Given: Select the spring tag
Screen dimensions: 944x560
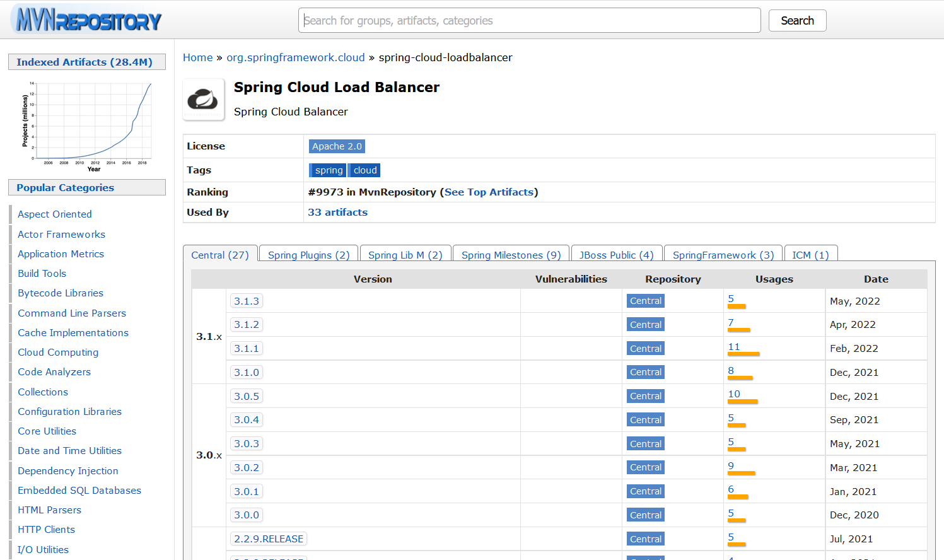Looking at the screenshot, I should tap(329, 170).
